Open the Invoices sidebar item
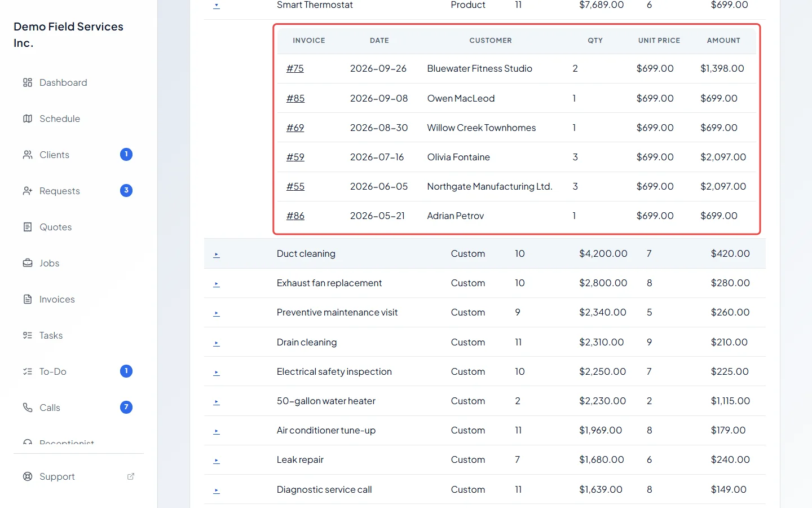 pos(78,299)
